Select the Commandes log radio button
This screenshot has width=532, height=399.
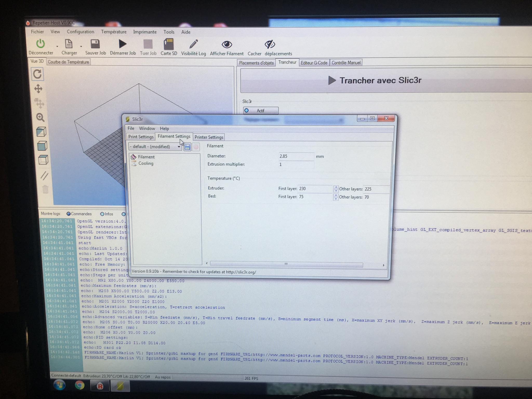coord(69,214)
